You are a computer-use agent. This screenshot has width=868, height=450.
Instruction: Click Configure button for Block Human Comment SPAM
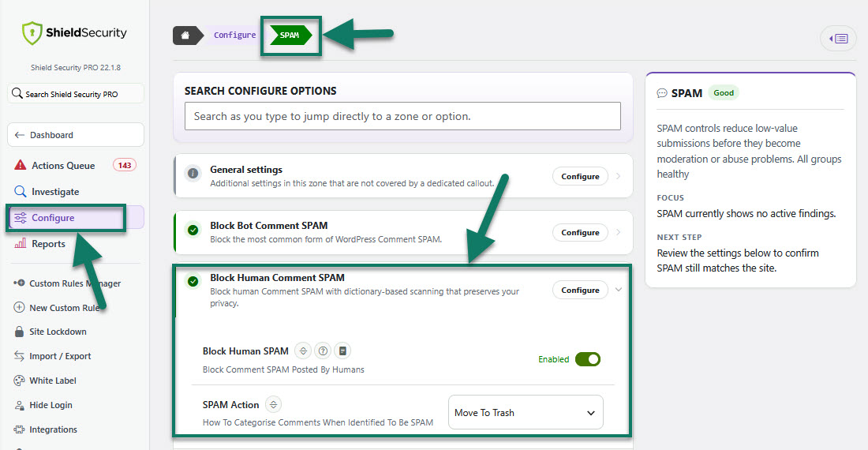(580, 290)
